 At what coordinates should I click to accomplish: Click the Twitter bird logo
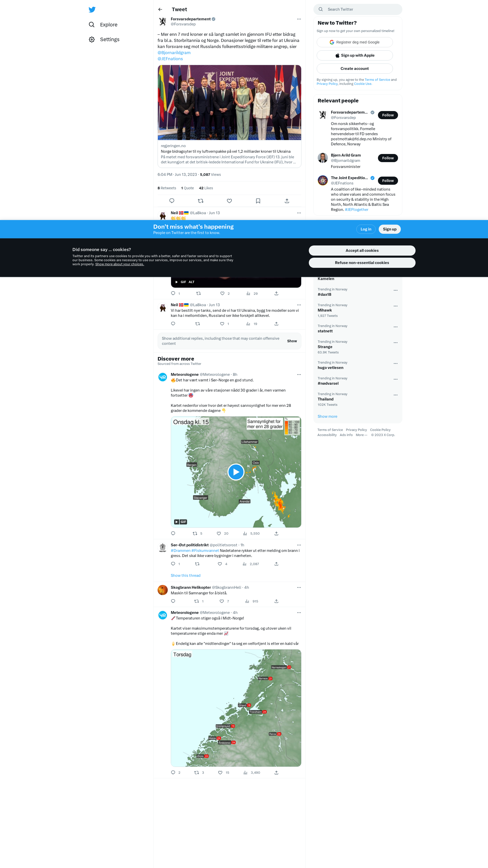click(x=92, y=9)
